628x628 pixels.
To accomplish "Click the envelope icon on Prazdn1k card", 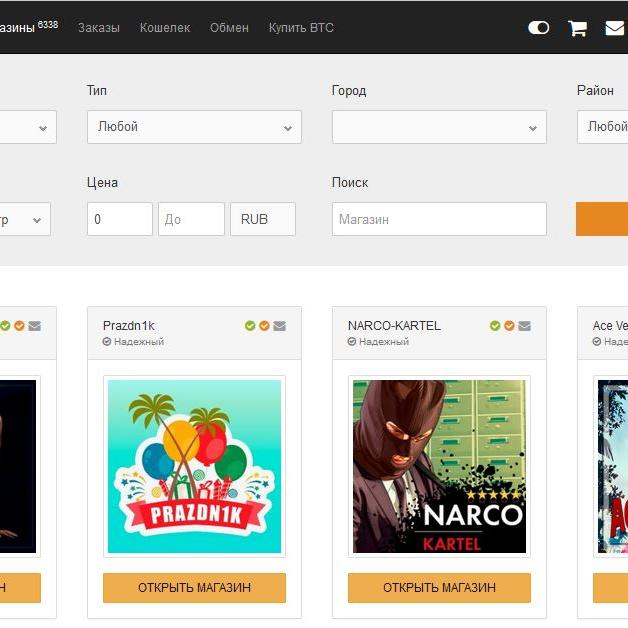I will (x=280, y=326).
